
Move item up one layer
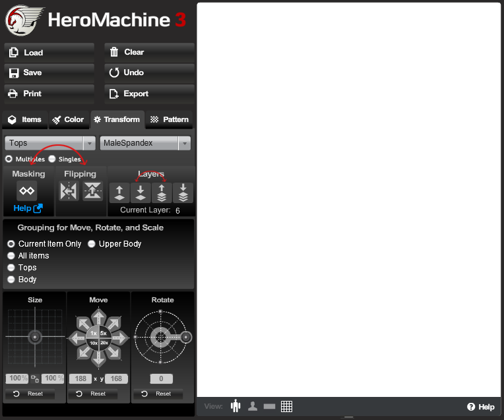119,193
